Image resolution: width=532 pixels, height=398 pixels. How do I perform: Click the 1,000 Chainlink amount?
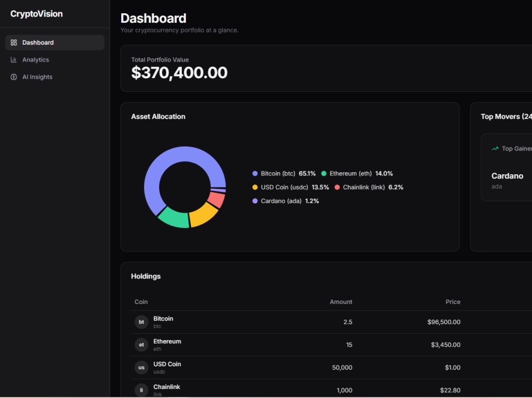click(x=344, y=390)
